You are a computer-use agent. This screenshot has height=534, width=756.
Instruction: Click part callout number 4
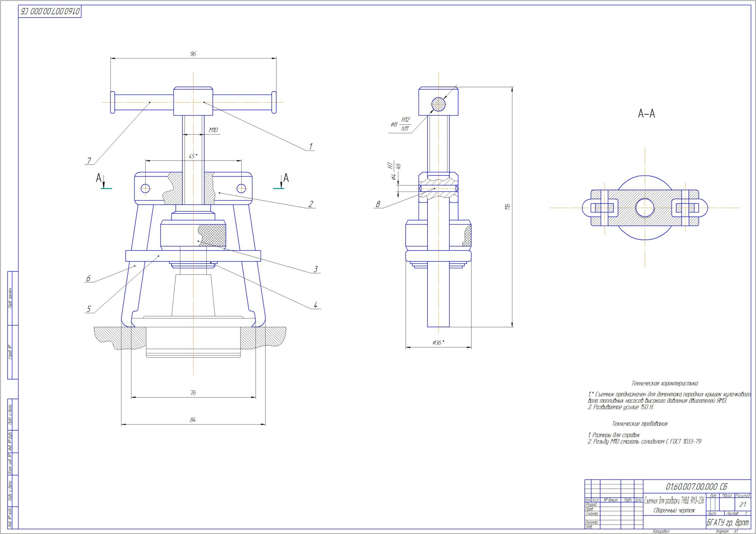click(315, 305)
